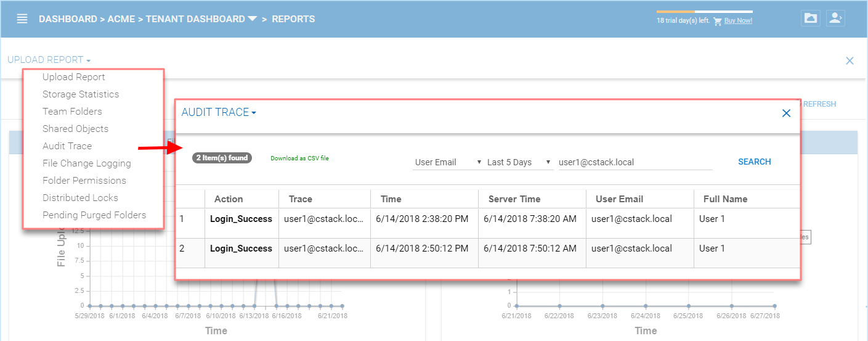This screenshot has width=868, height=341.
Task: Select Upload Report menu entry
Action: 74,77
